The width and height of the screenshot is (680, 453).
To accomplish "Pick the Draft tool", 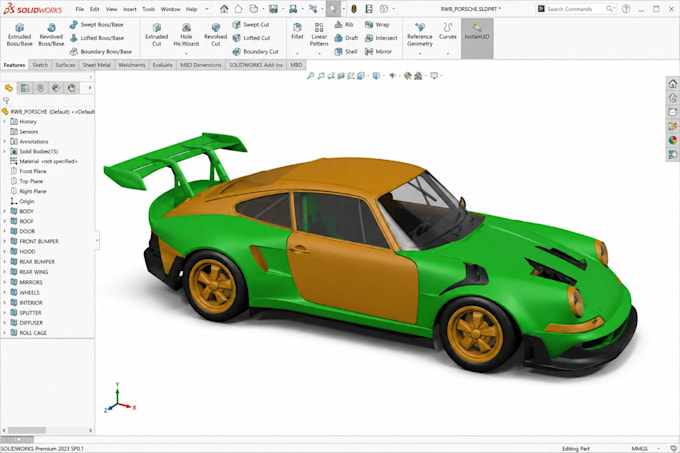I will point(346,38).
